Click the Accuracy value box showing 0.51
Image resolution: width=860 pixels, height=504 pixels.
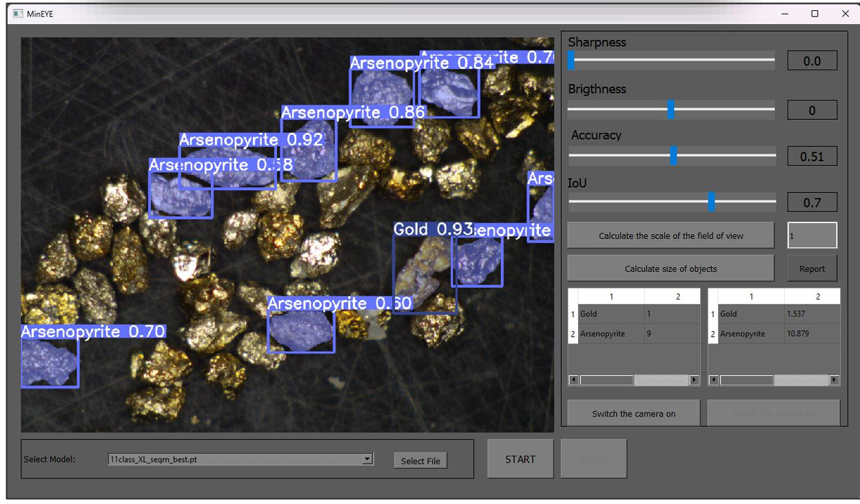point(812,156)
